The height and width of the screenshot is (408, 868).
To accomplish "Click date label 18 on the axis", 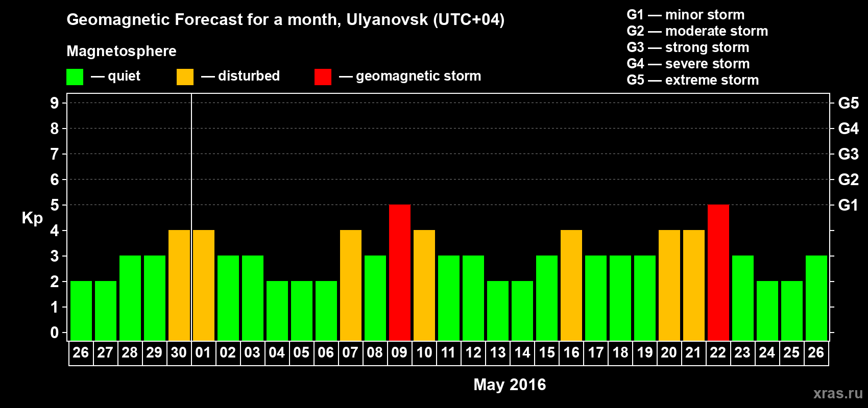I will 620,352.
